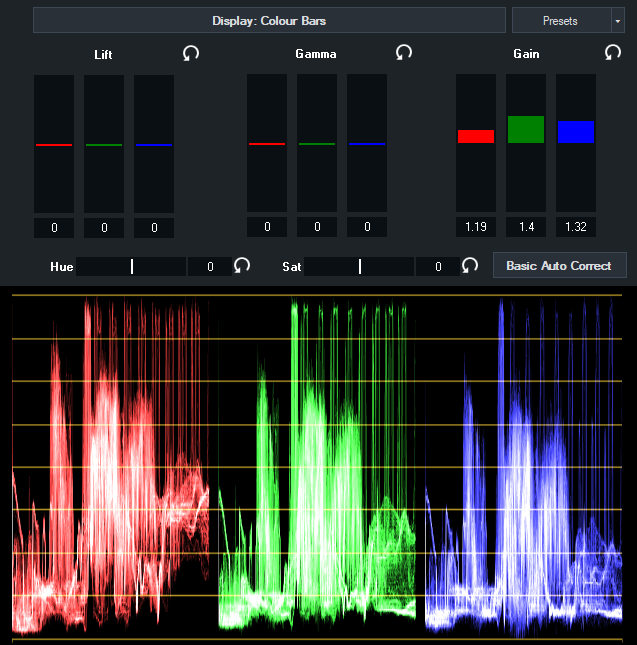
Task: Click the green Gain value field 1.4
Action: point(526,228)
